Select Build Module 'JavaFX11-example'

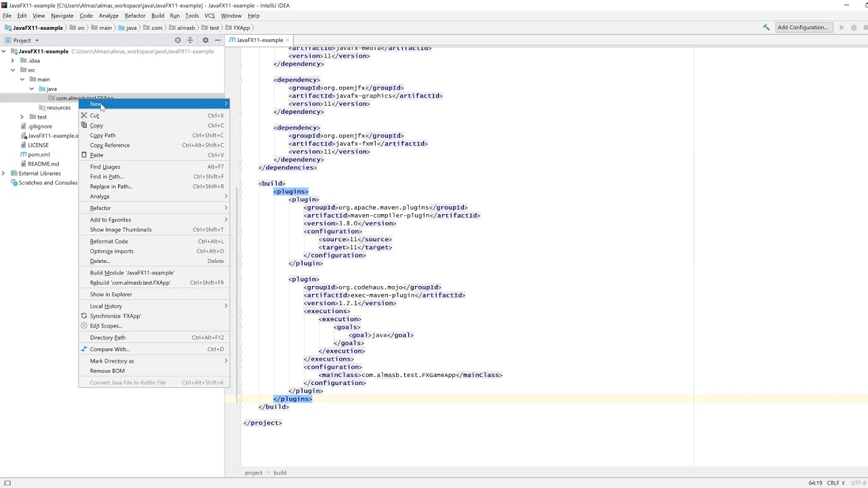(154, 273)
